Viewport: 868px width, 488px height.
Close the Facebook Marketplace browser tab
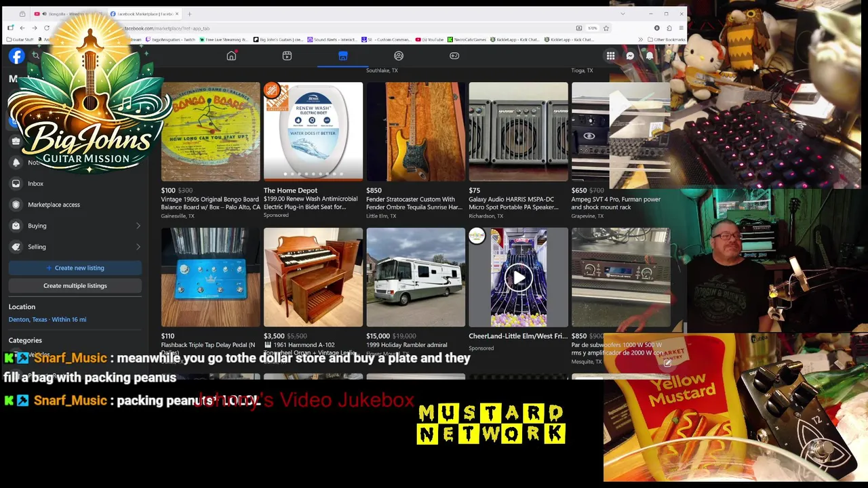click(177, 14)
